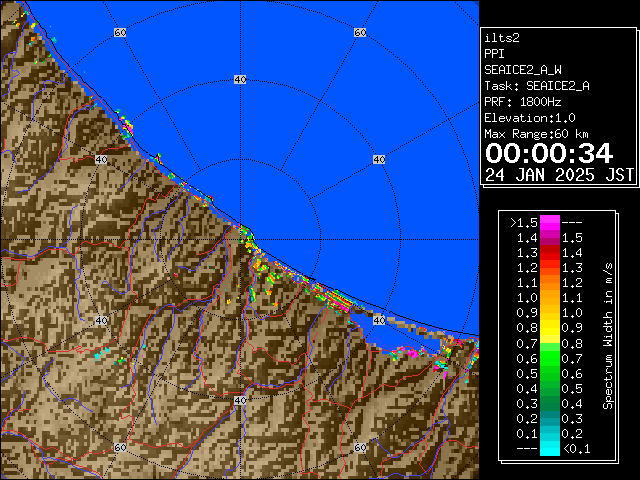This screenshot has height=480, width=640.
Task: Click the radar site name 'ilts2'
Action: (x=502, y=38)
